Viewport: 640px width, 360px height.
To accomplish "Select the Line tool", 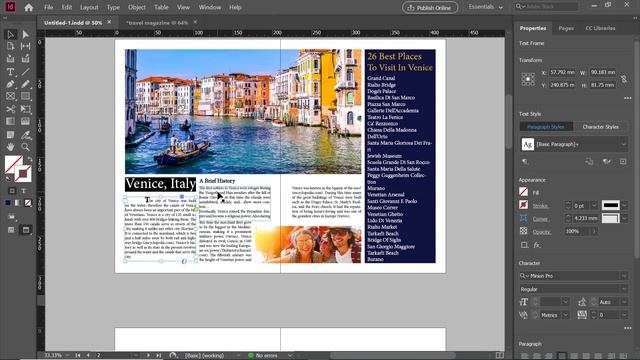I will coord(25,72).
